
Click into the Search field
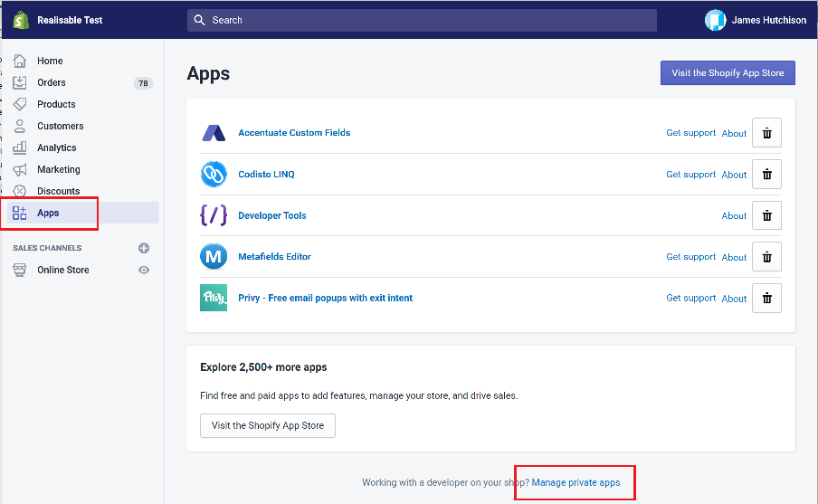tap(422, 20)
